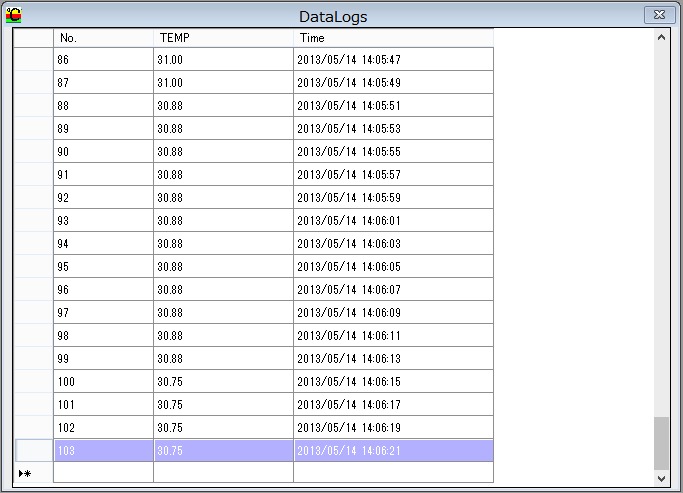Click the empty No. cell in new row
683x493 pixels.
[x=103, y=473]
